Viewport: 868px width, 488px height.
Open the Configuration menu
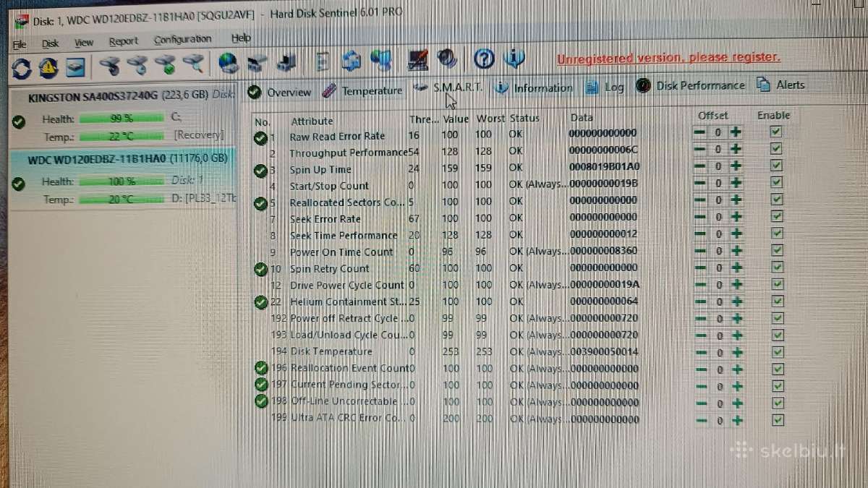tap(182, 40)
